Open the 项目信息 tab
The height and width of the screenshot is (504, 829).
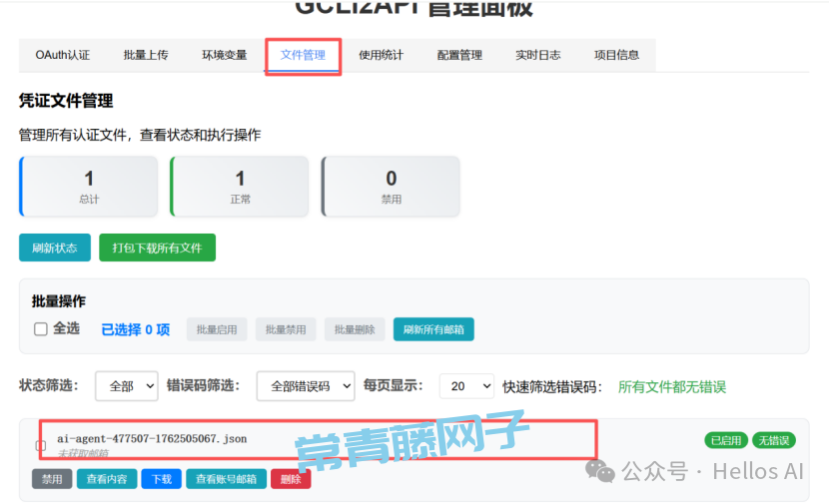pyautogui.click(x=616, y=55)
